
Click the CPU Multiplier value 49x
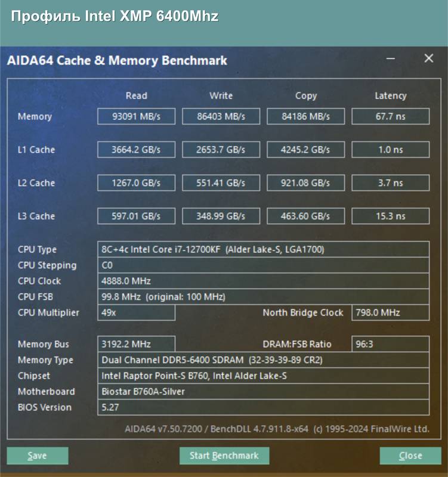[x=137, y=312]
